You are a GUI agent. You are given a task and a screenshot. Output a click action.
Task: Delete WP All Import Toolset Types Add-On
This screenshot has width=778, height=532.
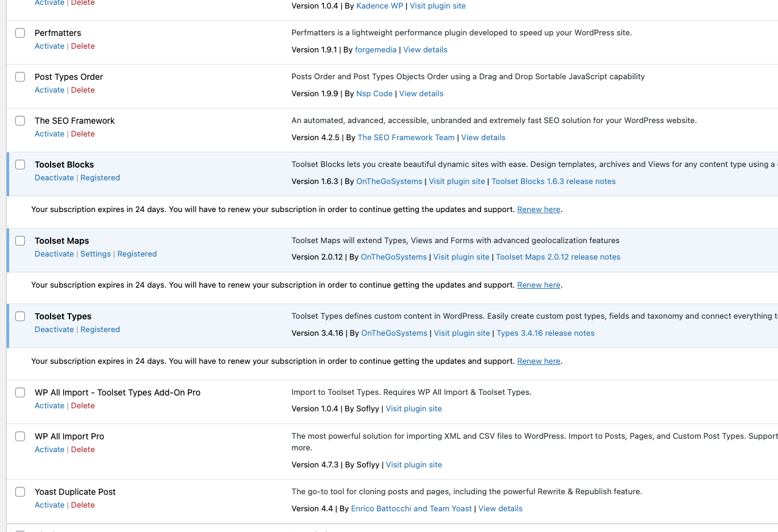(83, 406)
